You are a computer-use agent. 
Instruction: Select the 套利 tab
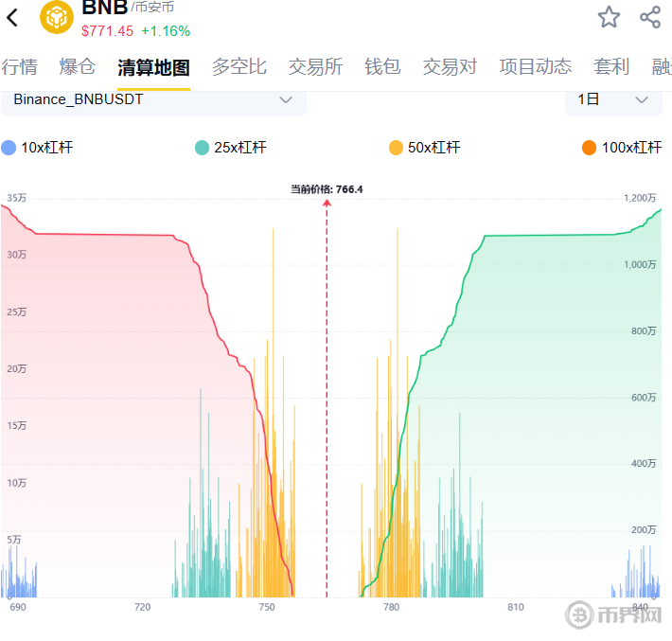coord(611,67)
